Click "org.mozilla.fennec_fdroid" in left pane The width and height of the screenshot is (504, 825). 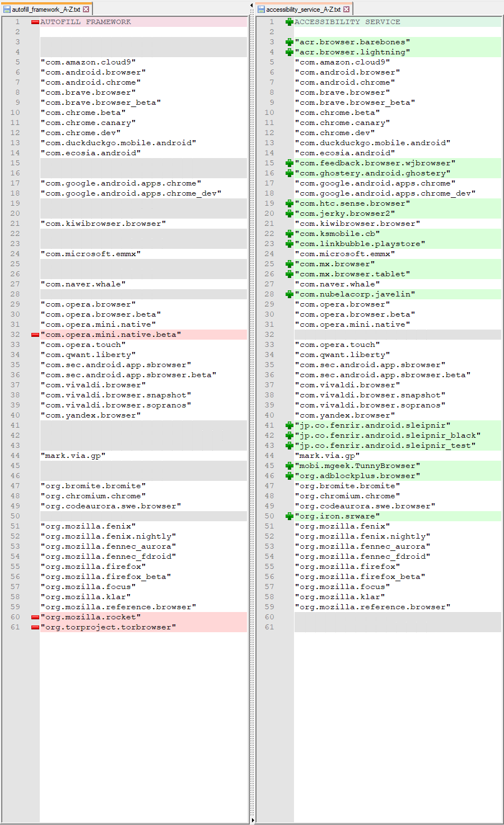(108, 557)
